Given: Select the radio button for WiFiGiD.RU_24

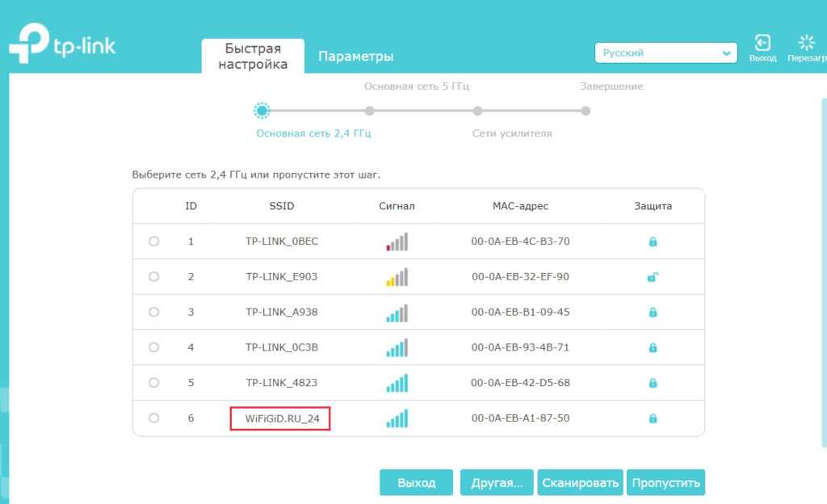Looking at the screenshot, I should click(153, 418).
